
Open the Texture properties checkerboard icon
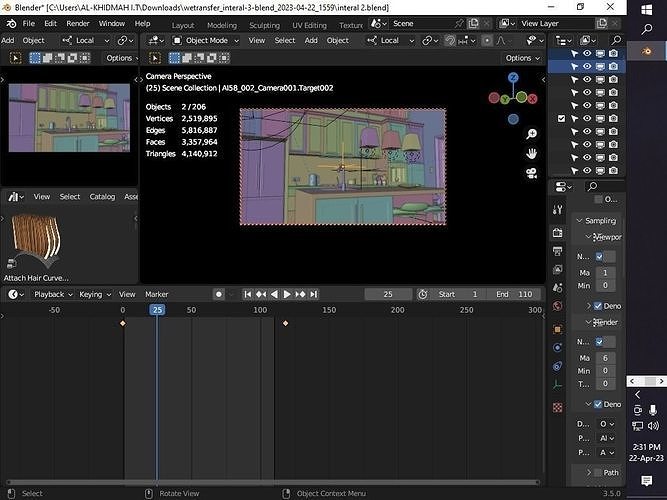(x=558, y=409)
